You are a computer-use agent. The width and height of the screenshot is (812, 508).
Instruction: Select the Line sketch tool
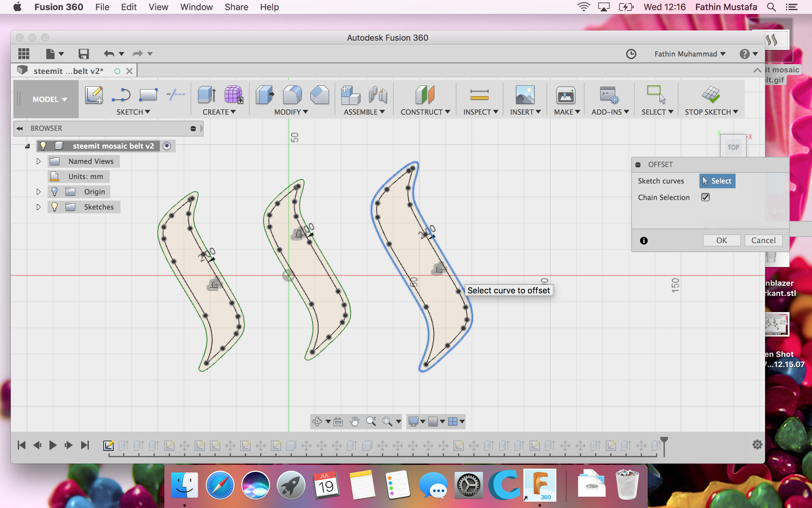click(121, 95)
